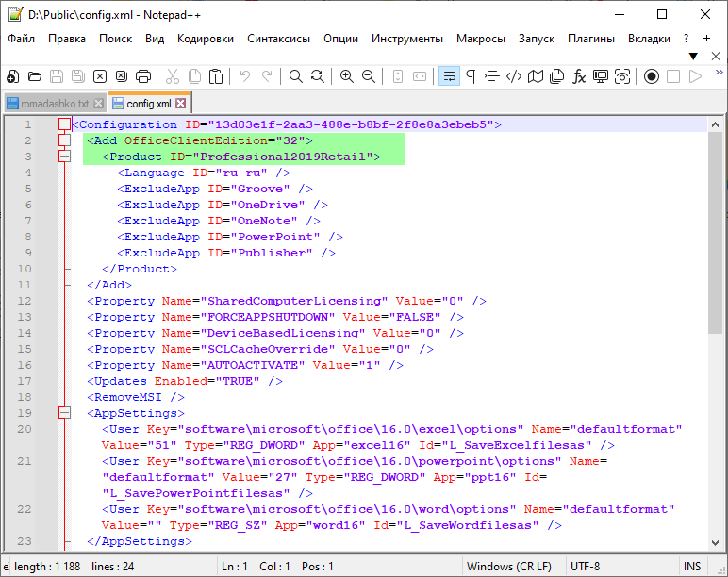Click the Open file folder icon
Screen dimensions: 728x577
tap(35, 76)
